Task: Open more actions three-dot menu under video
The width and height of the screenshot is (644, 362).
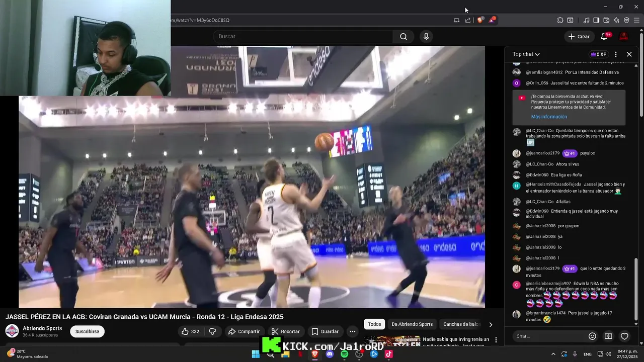Action: (x=352, y=331)
